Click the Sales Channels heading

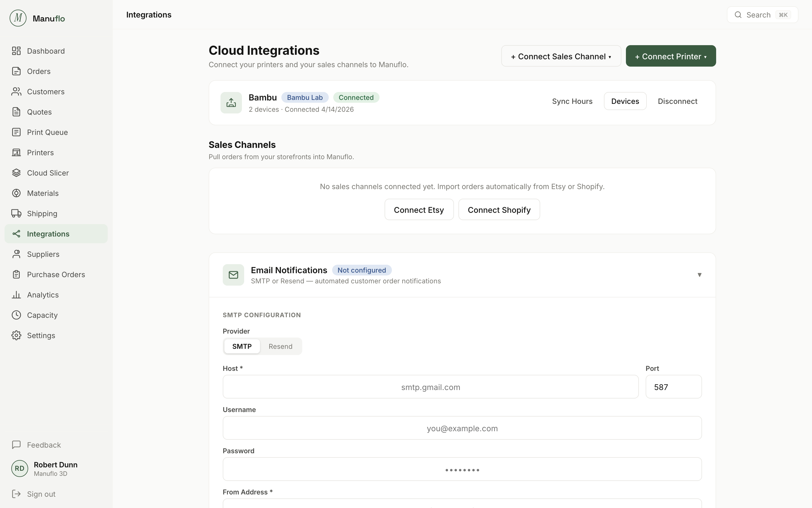point(242,145)
